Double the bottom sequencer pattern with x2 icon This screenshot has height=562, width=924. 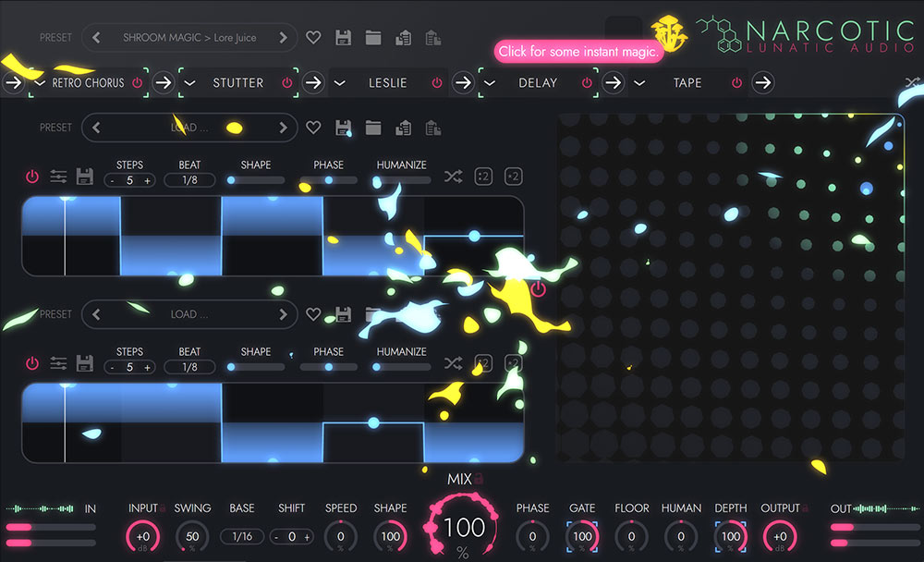coord(514,363)
